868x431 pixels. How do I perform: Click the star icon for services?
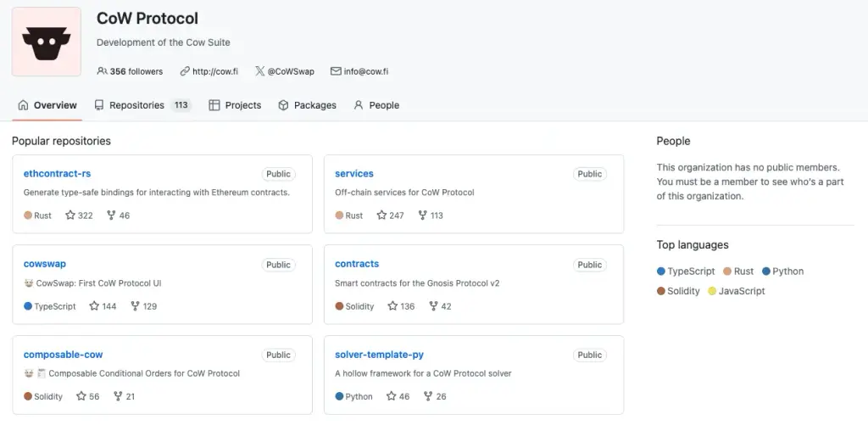(x=381, y=215)
